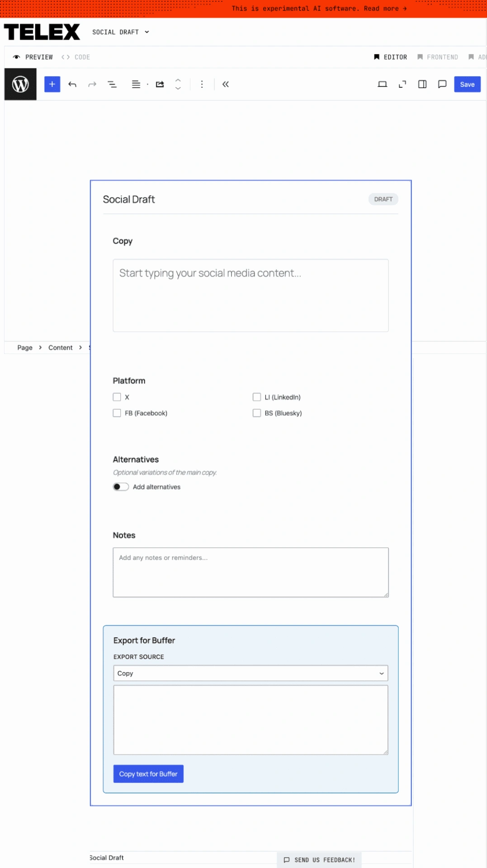Open the document overview list icon

coord(112,84)
